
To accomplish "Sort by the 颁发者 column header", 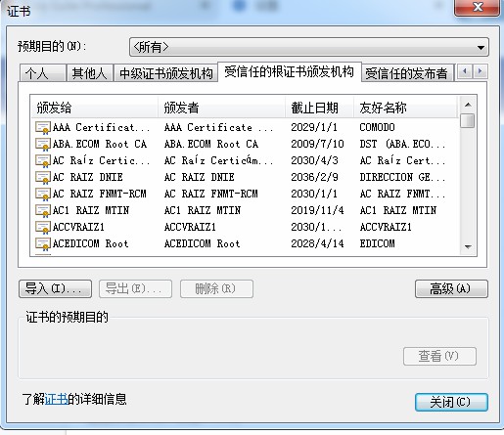I will click(221, 108).
